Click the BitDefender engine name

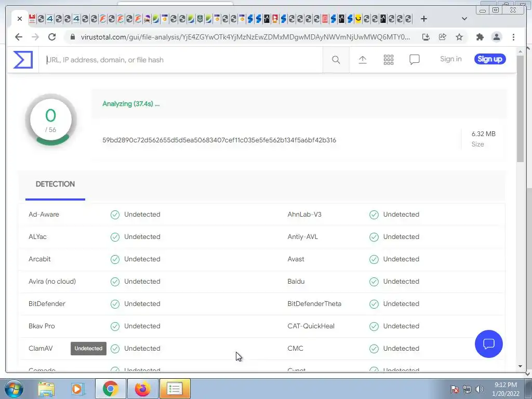coord(47,304)
